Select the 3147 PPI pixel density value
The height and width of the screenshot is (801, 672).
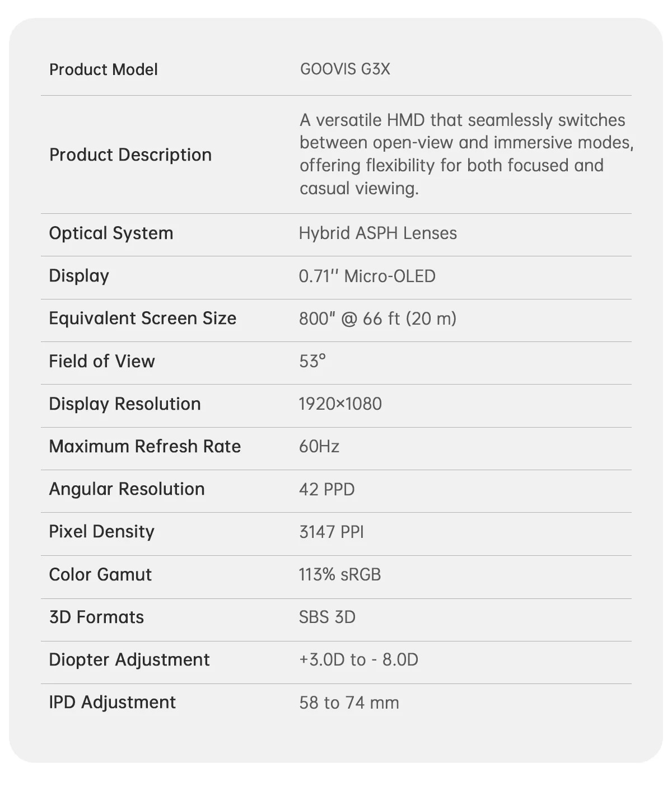tap(331, 531)
